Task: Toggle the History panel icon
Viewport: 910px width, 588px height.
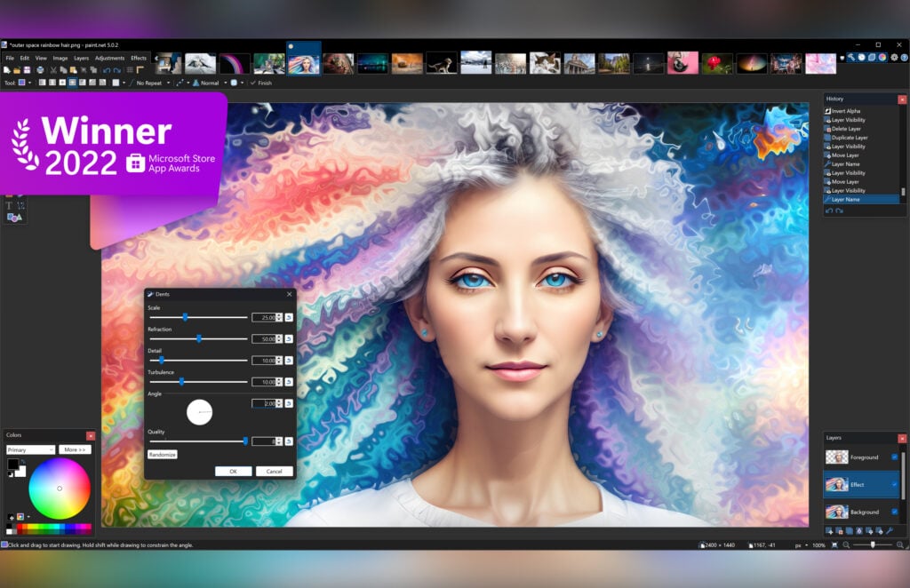Action: click(861, 58)
